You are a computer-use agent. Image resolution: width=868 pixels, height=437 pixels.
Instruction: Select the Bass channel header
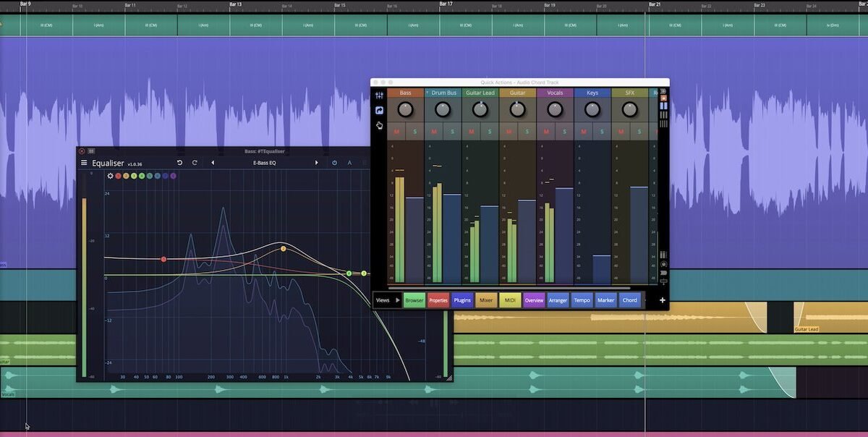click(406, 93)
